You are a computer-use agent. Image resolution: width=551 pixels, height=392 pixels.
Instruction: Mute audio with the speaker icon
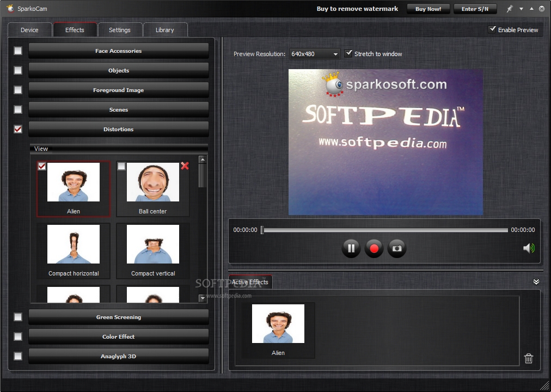(x=529, y=248)
